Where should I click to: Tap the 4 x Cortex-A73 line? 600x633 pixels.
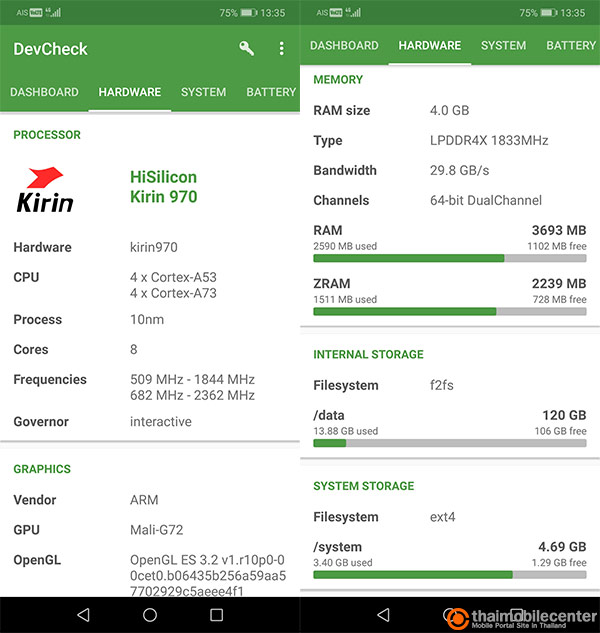coord(173,293)
